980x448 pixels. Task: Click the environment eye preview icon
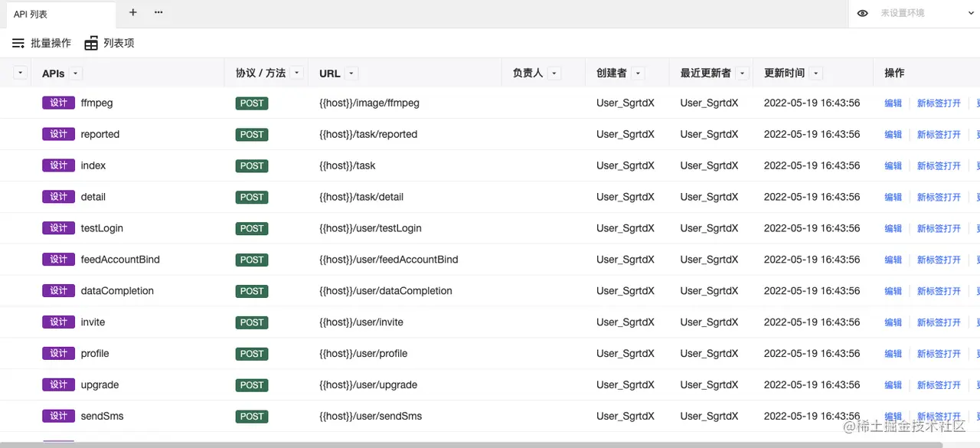pyautogui.click(x=863, y=13)
